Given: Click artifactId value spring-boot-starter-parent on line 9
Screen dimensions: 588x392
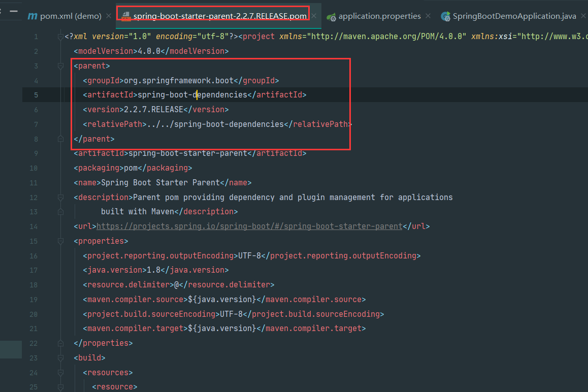Looking at the screenshot, I should [x=188, y=153].
